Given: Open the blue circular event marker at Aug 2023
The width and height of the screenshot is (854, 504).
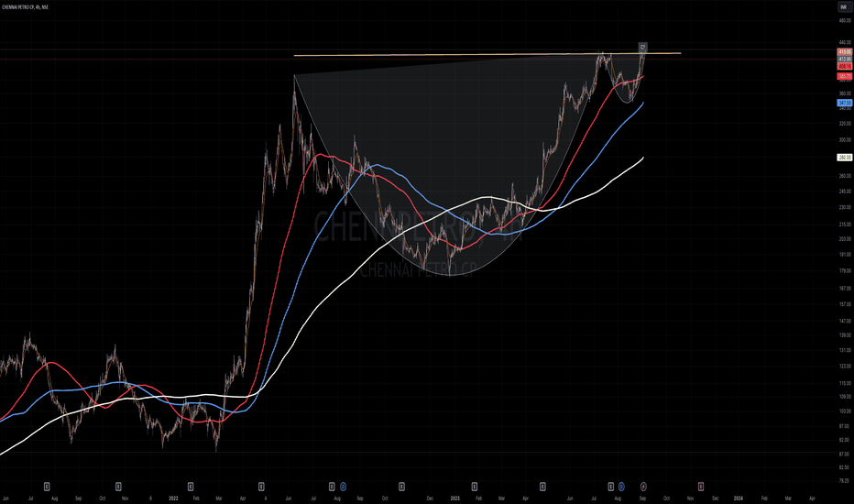Looking at the screenshot, I should click(x=621, y=487).
